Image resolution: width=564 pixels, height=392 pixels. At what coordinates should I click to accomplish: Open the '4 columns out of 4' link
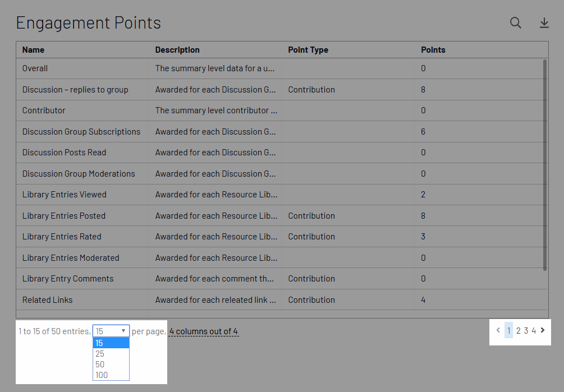(x=204, y=331)
